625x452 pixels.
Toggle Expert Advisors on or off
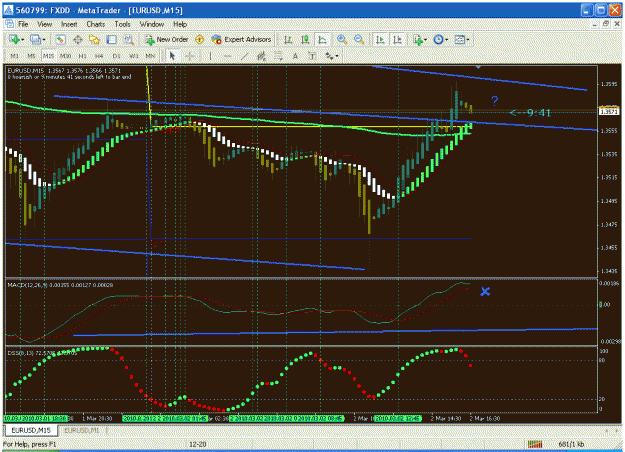242,39
